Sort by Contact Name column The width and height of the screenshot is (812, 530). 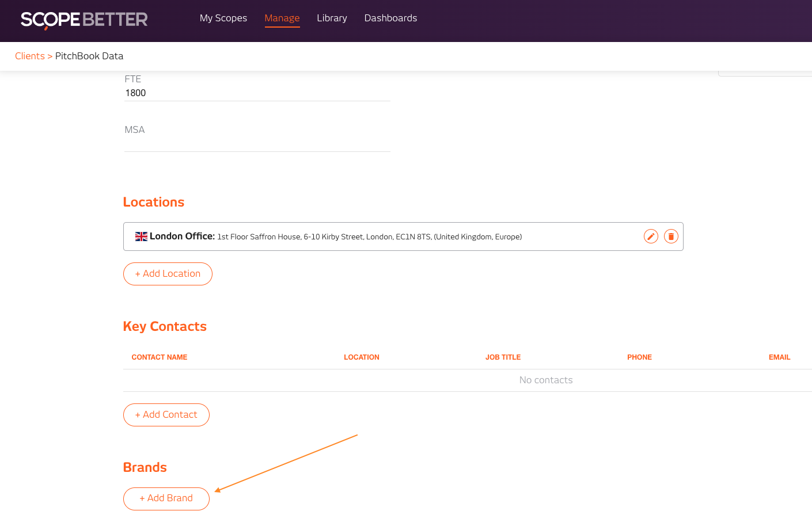point(160,357)
